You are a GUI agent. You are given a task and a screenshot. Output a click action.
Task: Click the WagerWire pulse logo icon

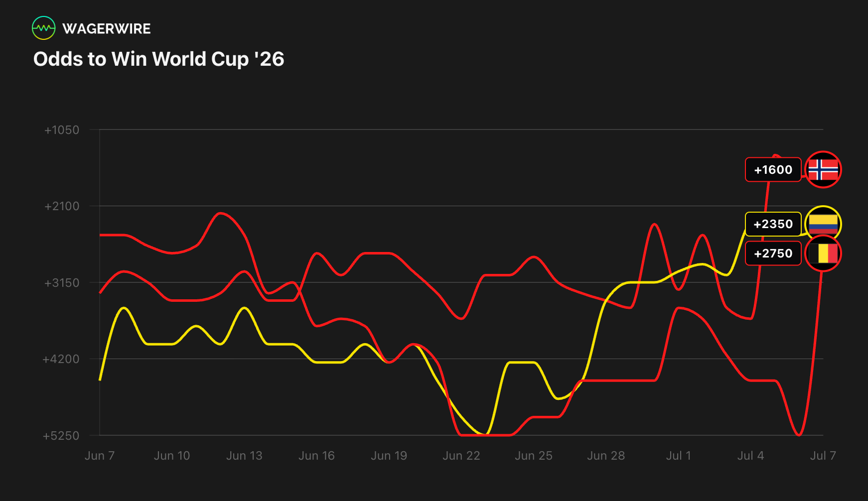43,28
